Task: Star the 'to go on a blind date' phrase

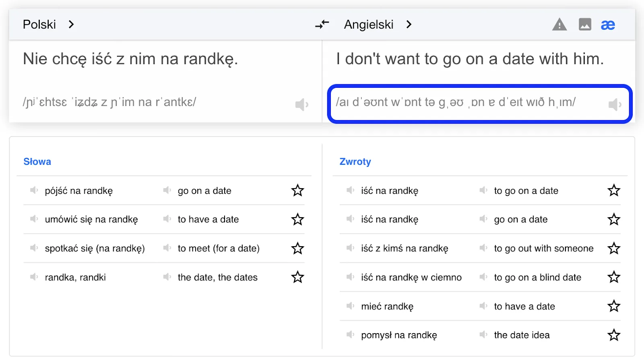Action: point(614,277)
